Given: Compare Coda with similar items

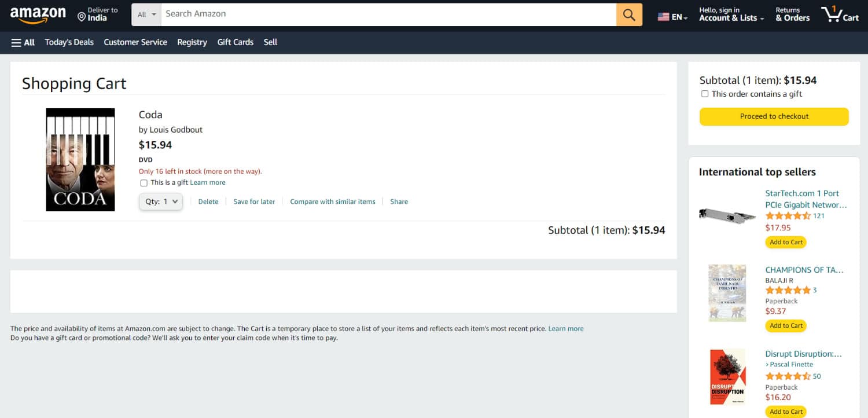Looking at the screenshot, I should (x=333, y=201).
